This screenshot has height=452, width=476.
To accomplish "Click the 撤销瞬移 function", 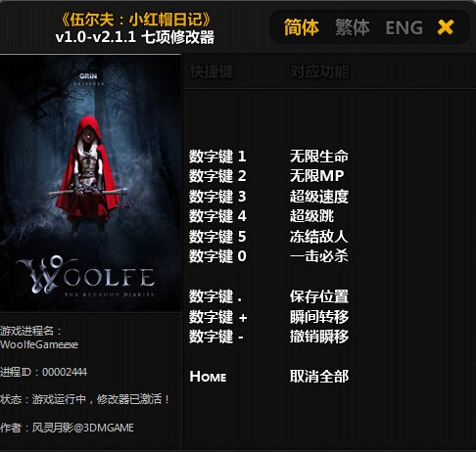I will click(319, 337).
